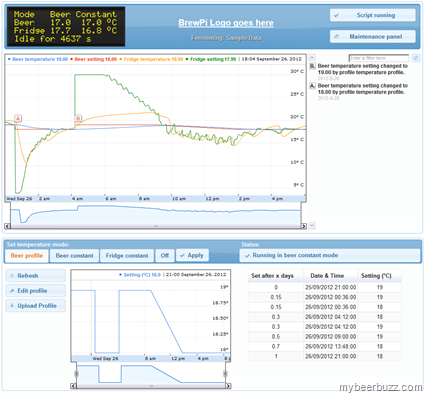Open the Maintenance panel
This screenshot has height=393, width=426.
373,37
